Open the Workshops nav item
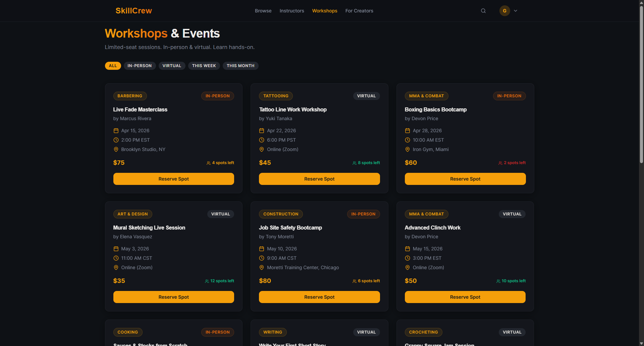Image resolution: width=644 pixels, height=346 pixels. click(x=325, y=11)
